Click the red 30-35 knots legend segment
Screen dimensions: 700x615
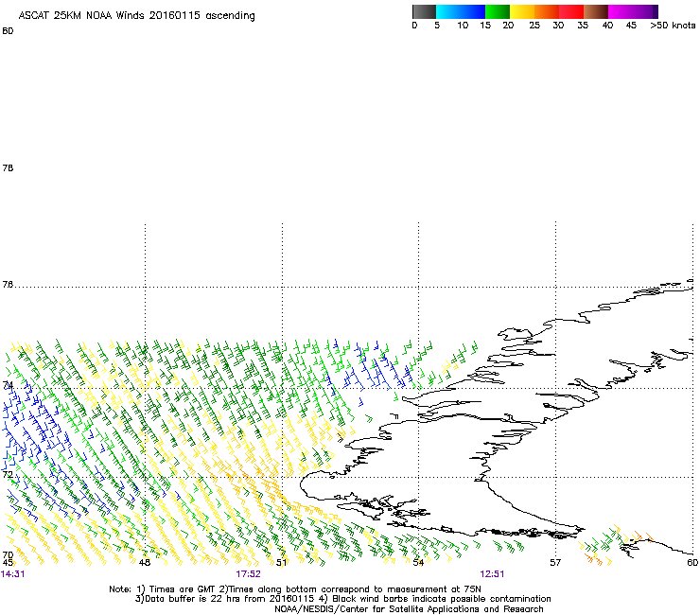tap(571, 11)
